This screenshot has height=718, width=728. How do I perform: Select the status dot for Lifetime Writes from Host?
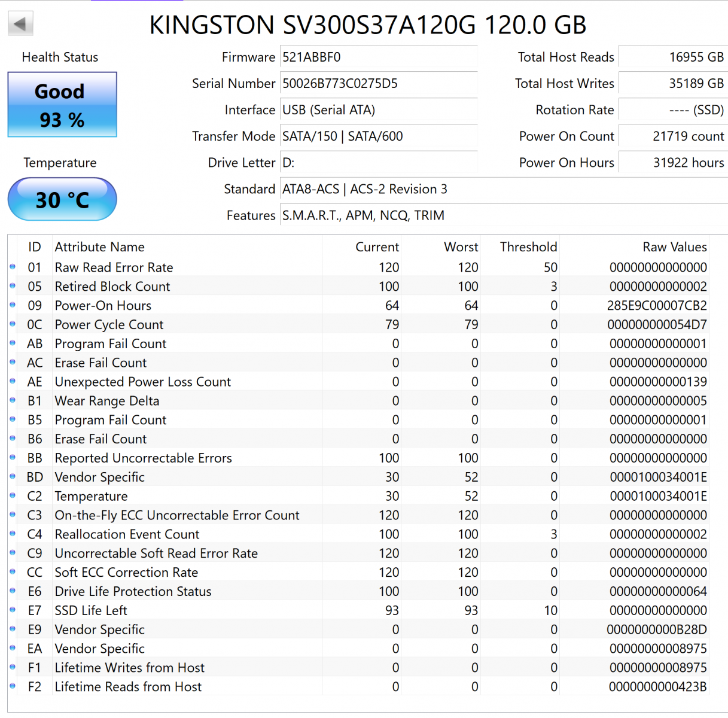click(13, 667)
